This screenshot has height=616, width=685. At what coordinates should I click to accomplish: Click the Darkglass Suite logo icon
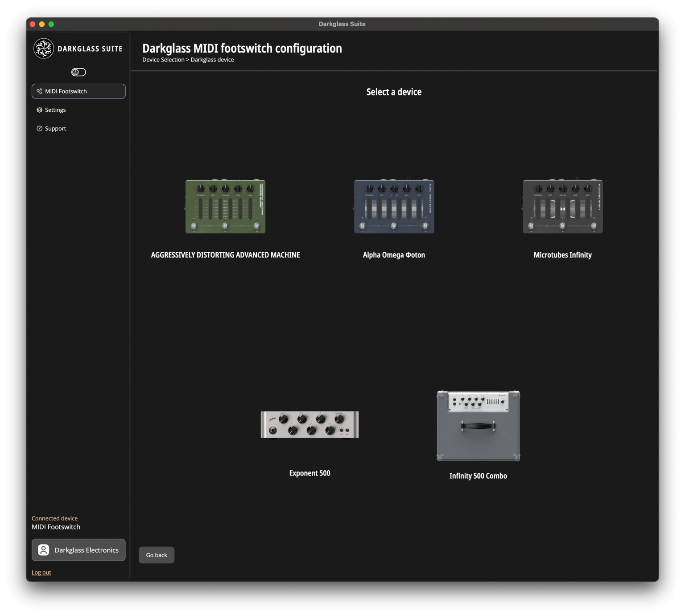[x=44, y=49]
